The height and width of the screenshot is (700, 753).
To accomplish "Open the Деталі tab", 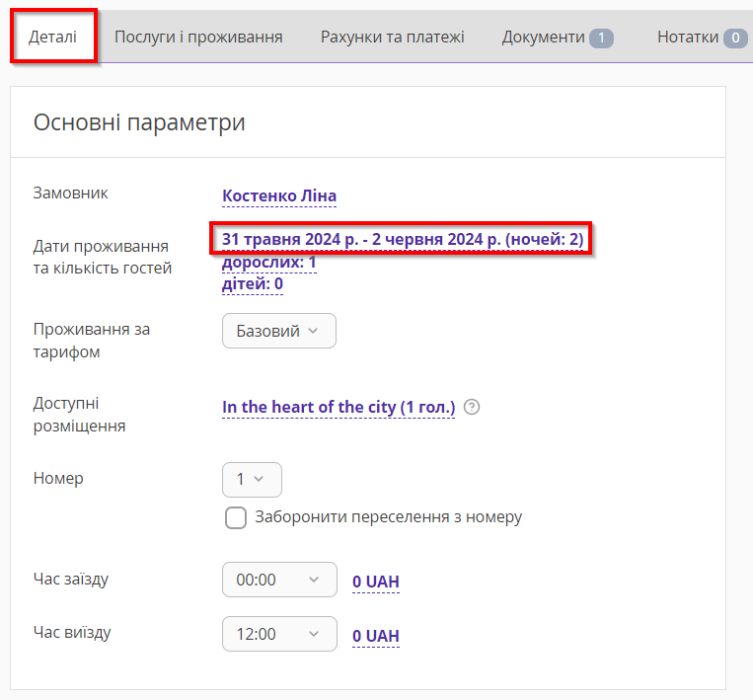I will (53, 37).
